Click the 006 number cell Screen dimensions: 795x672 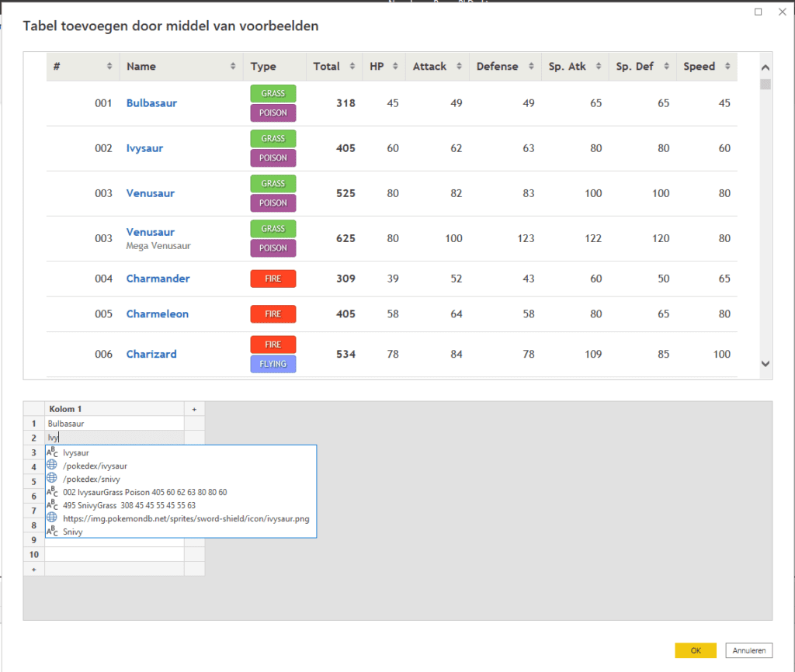[103, 354]
